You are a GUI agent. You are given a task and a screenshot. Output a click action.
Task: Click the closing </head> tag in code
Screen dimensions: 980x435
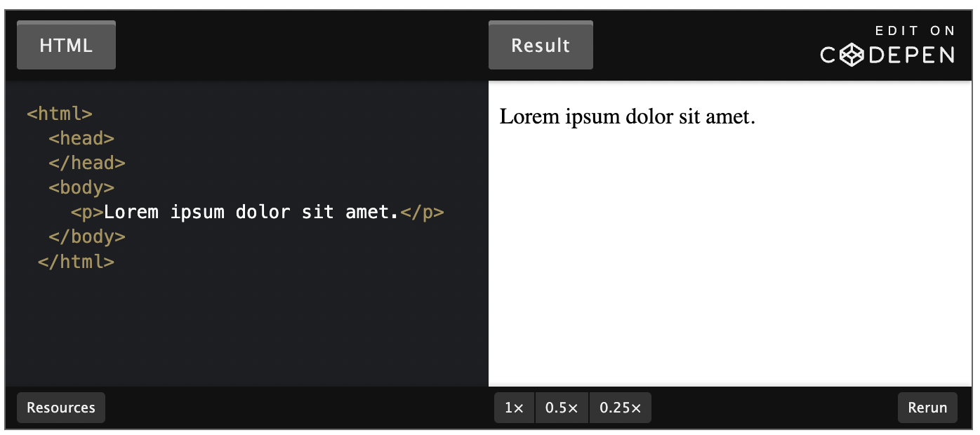[87, 163]
